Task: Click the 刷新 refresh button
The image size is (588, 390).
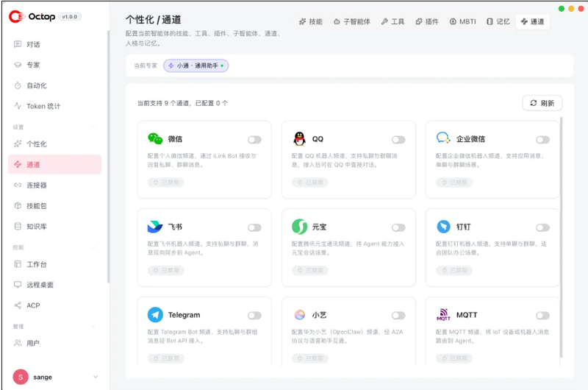Action: (542, 103)
